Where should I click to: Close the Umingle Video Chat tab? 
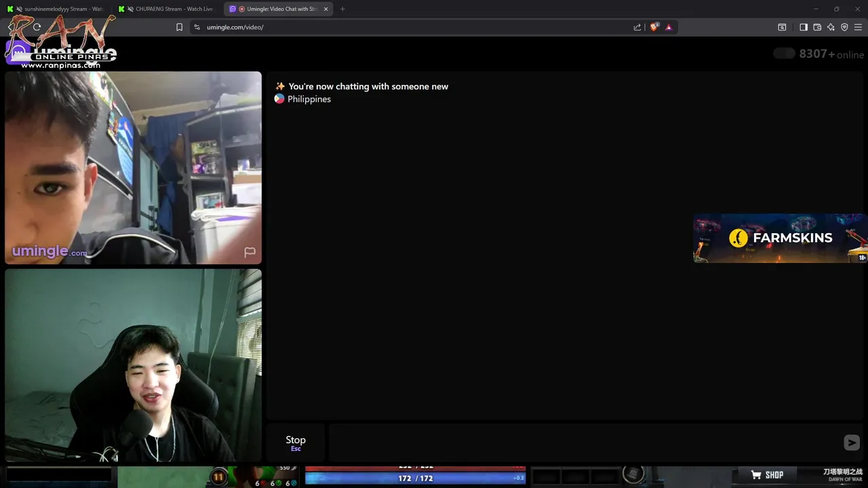325,9
